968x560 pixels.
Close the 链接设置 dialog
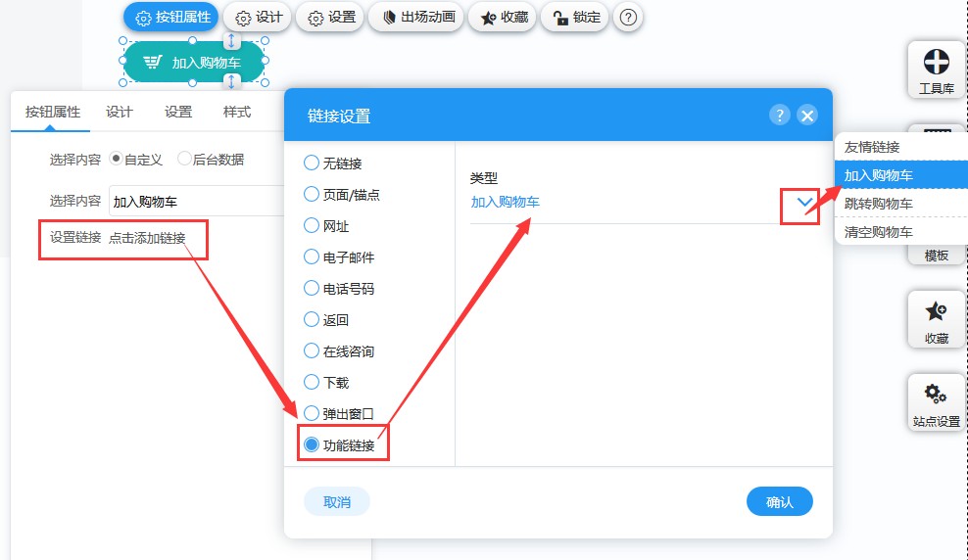(x=807, y=116)
